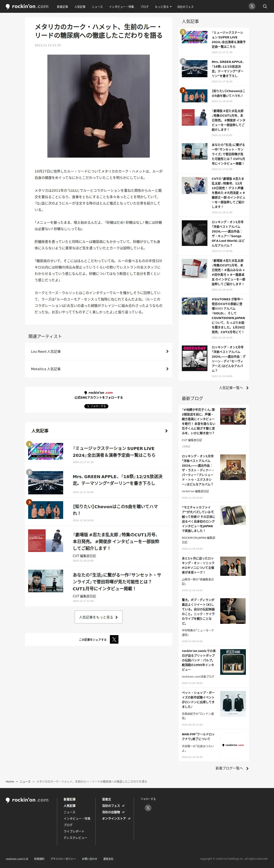Click the 人気記事をもっと見る button

click(x=98, y=617)
